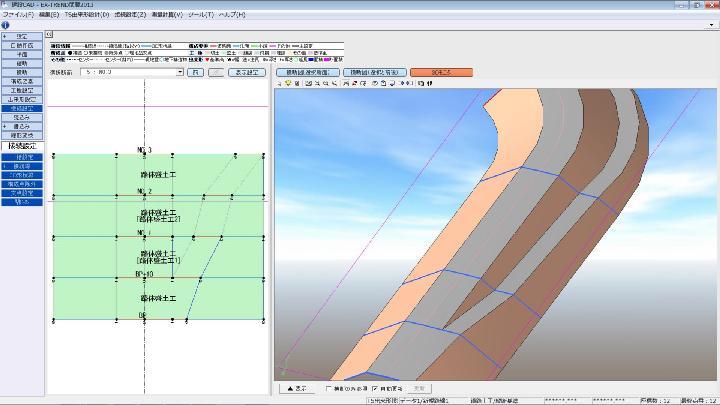
Task: Open the '5 : NO.3' section dropdown
Action: coord(180,73)
